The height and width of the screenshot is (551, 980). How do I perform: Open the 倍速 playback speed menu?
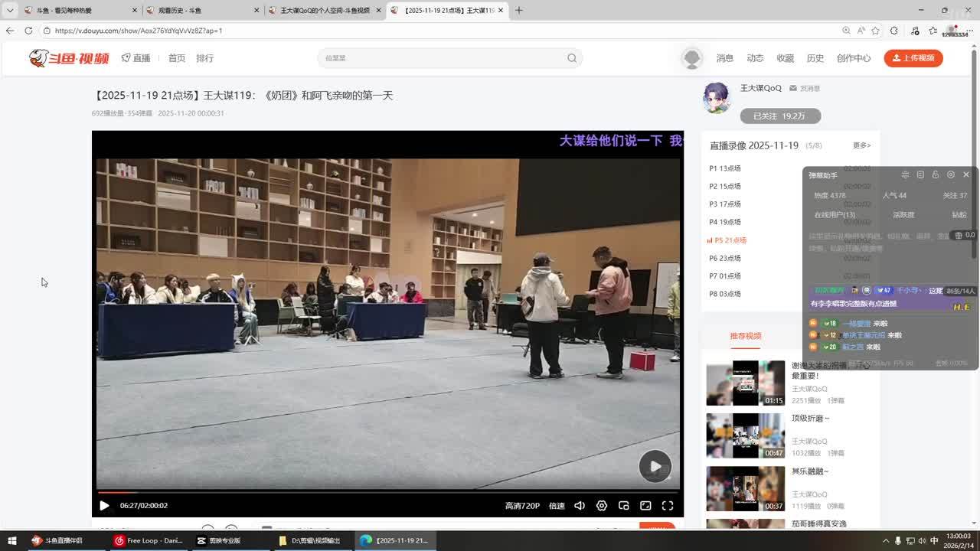557,506
